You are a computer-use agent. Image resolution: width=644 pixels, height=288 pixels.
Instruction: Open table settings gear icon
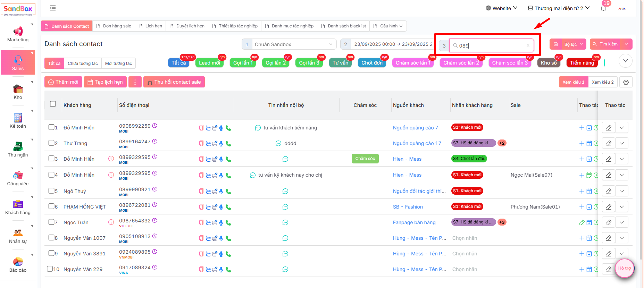coord(626,82)
